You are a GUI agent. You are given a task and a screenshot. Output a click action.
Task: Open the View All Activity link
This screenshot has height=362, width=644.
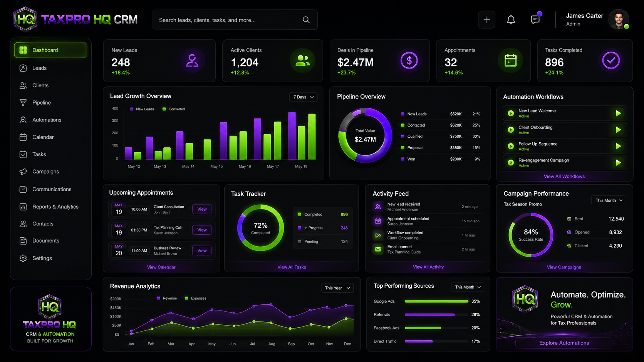(x=428, y=267)
